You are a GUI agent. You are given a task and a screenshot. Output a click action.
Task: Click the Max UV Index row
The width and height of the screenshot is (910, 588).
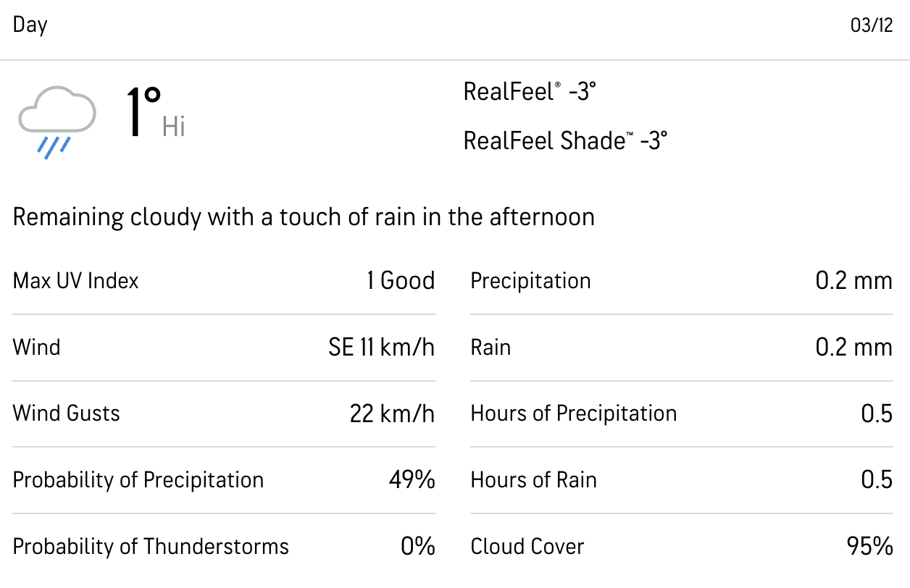pos(224,281)
